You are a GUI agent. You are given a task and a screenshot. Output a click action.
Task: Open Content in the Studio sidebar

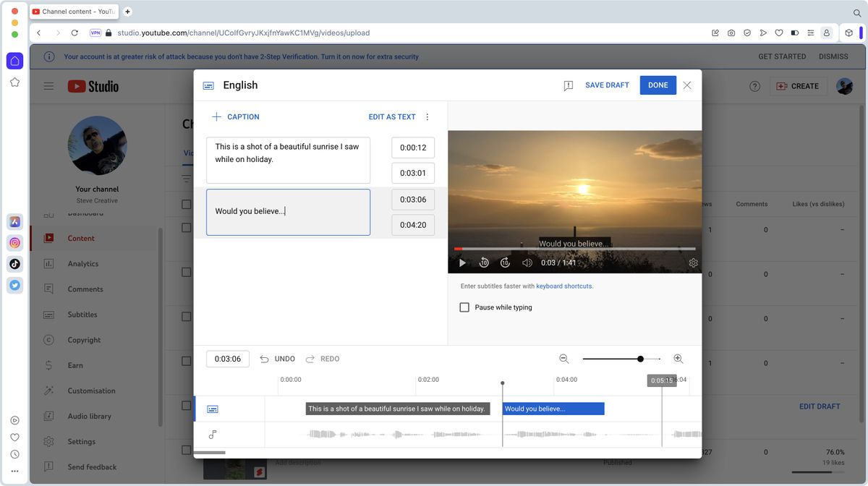coord(80,238)
